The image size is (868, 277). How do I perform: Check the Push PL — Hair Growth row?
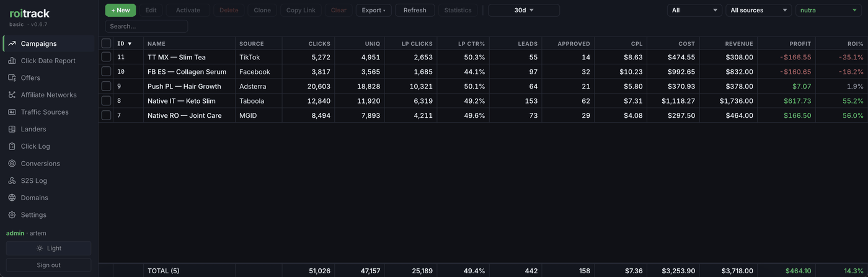pyautogui.click(x=106, y=86)
